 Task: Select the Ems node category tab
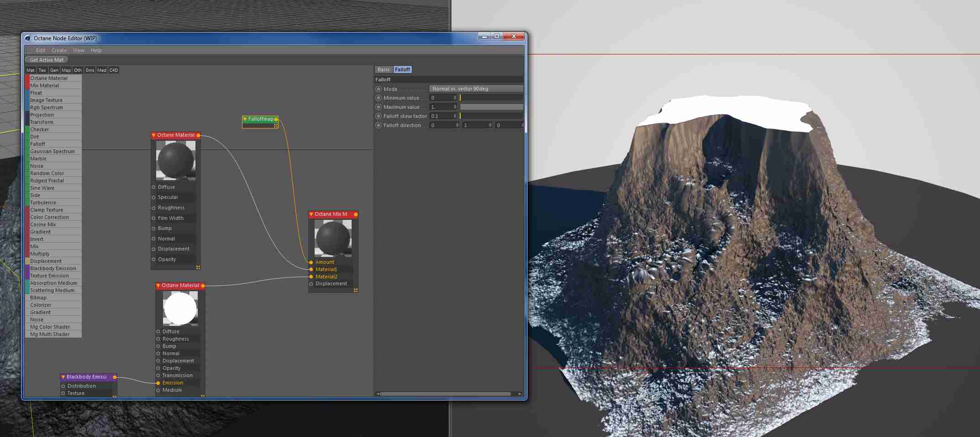pyautogui.click(x=90, y=70)
